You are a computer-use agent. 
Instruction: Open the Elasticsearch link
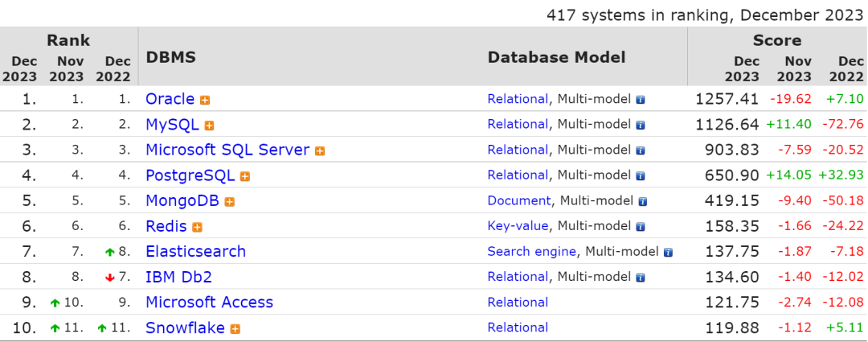click(195, 251)
